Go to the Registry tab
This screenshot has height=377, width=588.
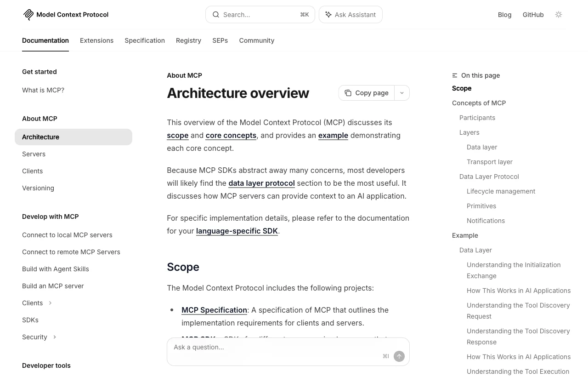click(188, 40)
